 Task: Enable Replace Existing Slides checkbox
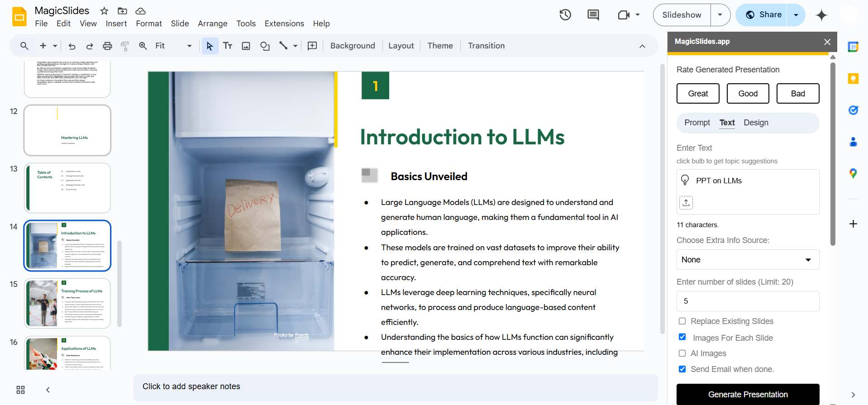682,321
